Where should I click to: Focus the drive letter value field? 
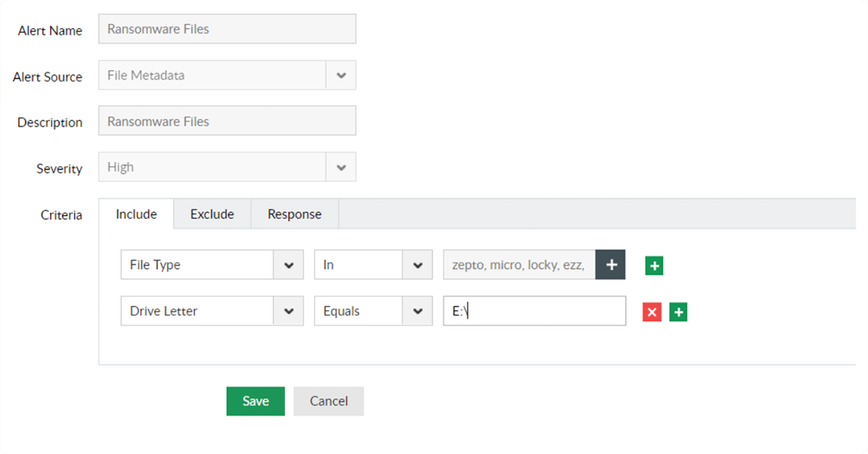(x=535, y=310)
